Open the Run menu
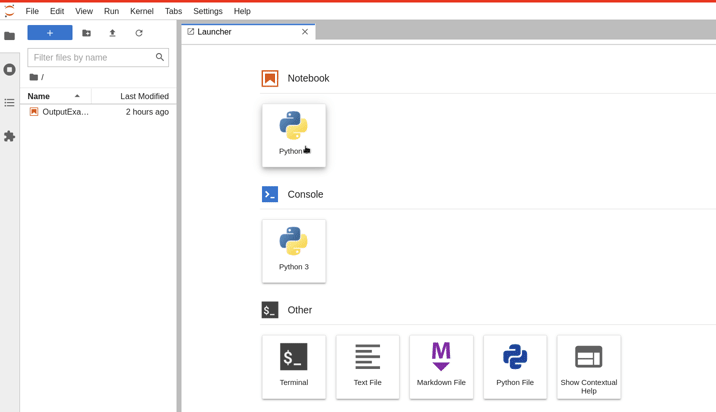Image resolution: width=716 pixels, height=412 pixels. pyautogui.click(x=111, y=11)
